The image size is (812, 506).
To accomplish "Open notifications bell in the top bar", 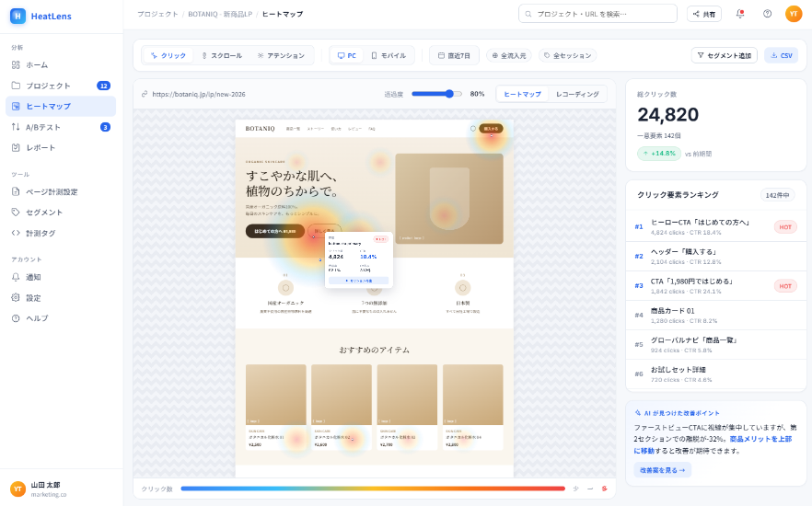I will 740,14.
